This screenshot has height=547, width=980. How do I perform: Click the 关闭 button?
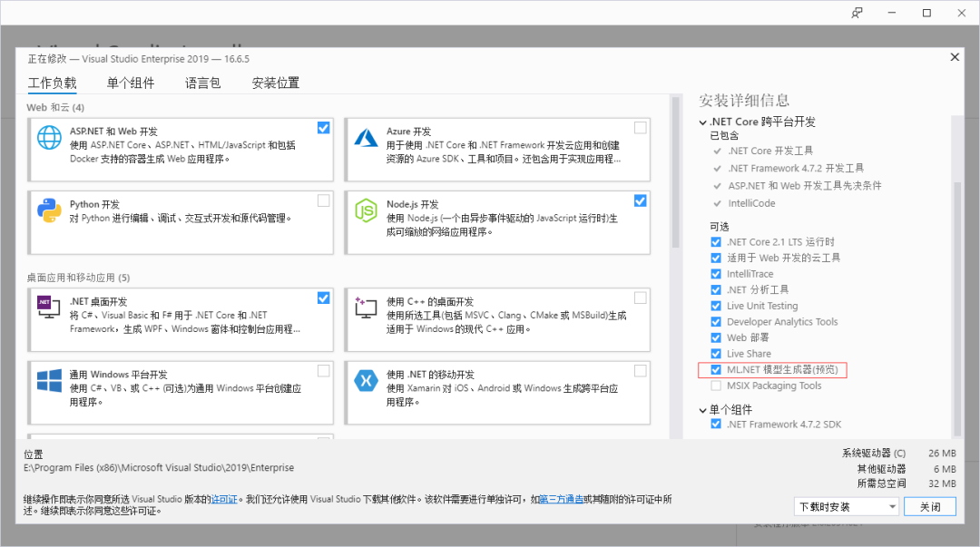click(930, 506)
